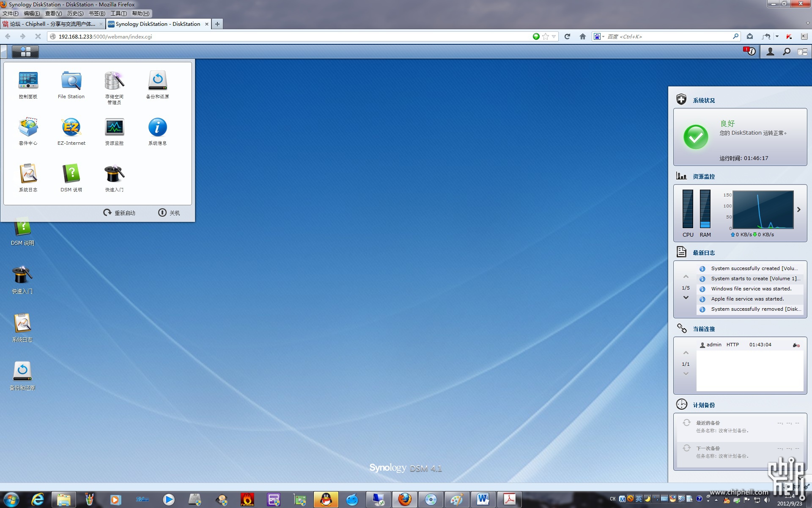Open the View (查看) menu

pos(53,14)
